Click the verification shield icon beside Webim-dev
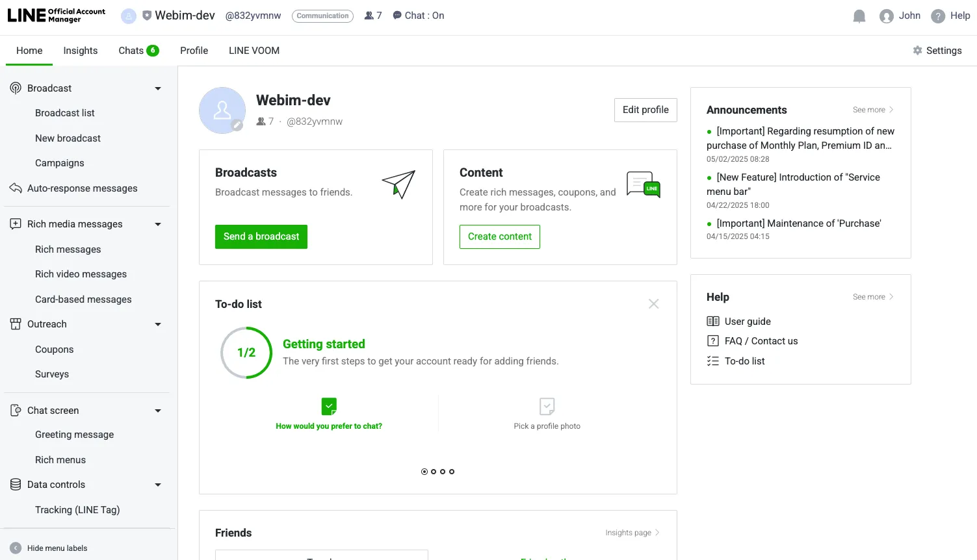 pos(147,16)
